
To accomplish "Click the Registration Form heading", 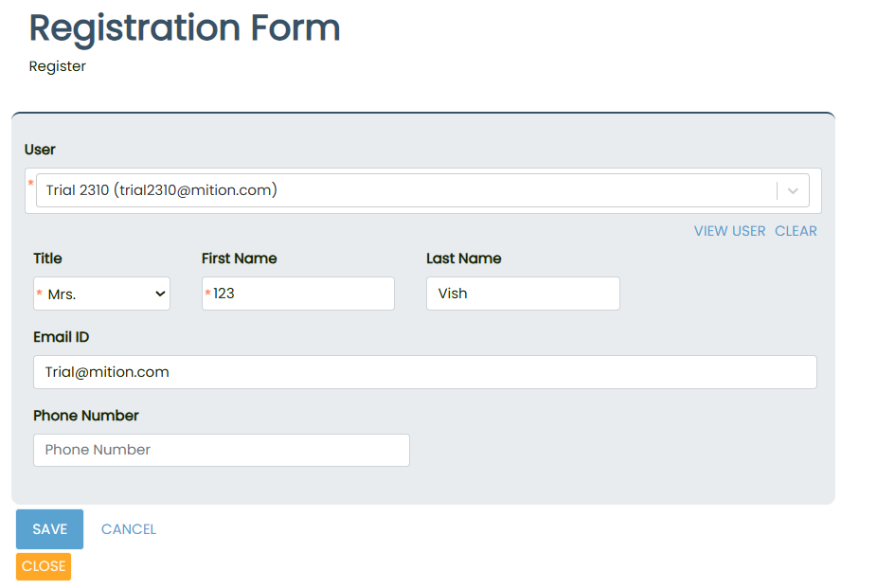I will point(185,27).
